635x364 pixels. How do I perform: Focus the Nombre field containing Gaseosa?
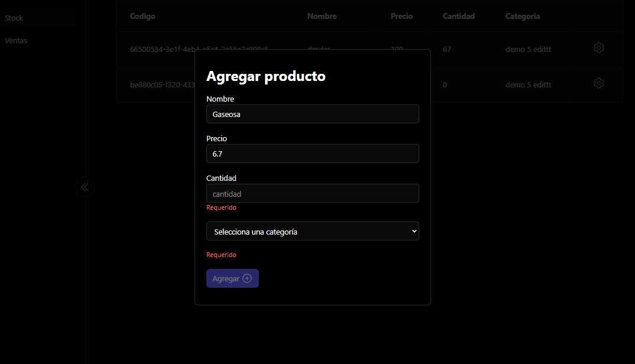(x=312, y=114)
